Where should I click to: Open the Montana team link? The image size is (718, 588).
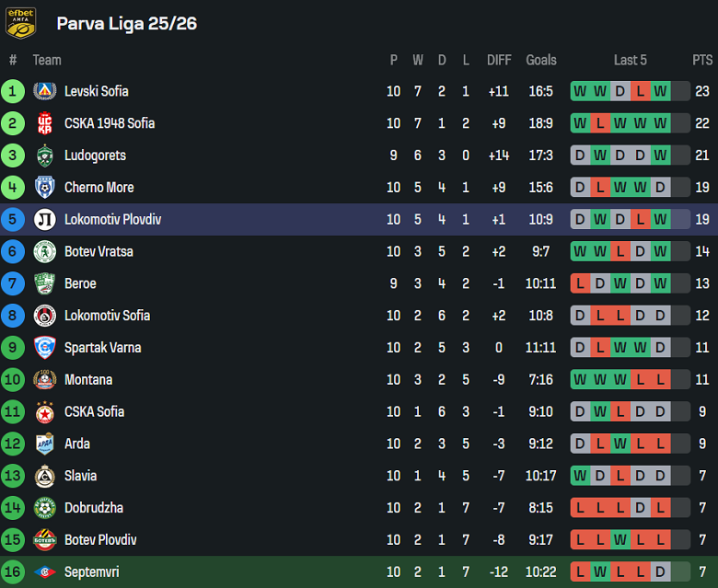[x=88, y=380]
